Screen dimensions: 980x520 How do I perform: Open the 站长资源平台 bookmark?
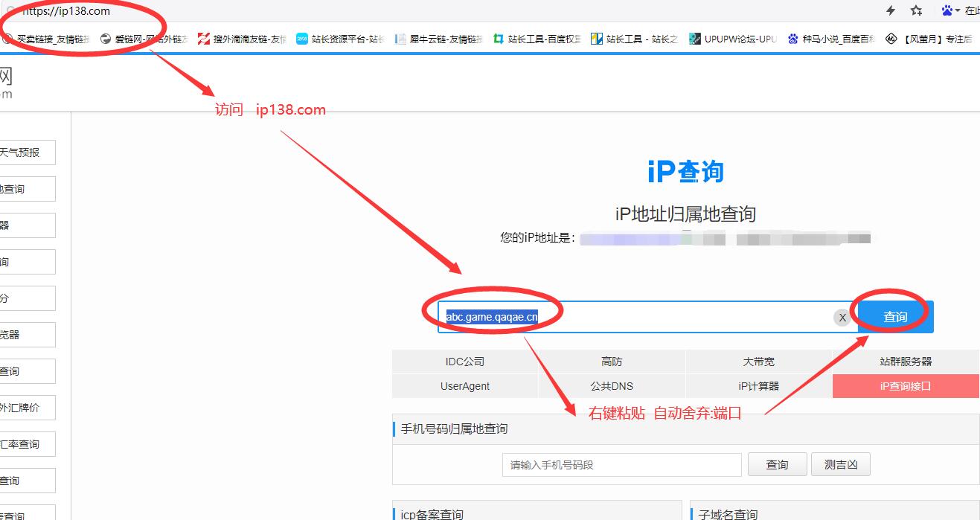pyautogui.click(x=341, y=39)
